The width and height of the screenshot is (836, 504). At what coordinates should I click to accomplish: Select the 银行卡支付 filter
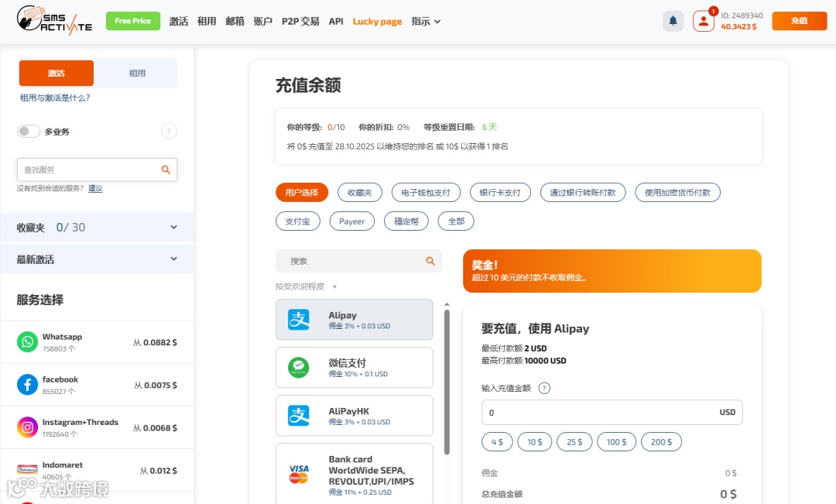click(500, 193)
